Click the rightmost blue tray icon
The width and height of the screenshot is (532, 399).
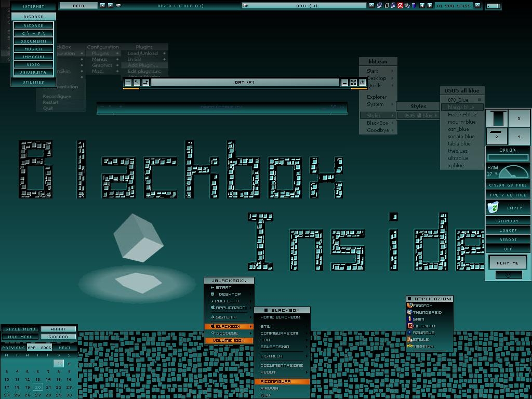[414, 5]
